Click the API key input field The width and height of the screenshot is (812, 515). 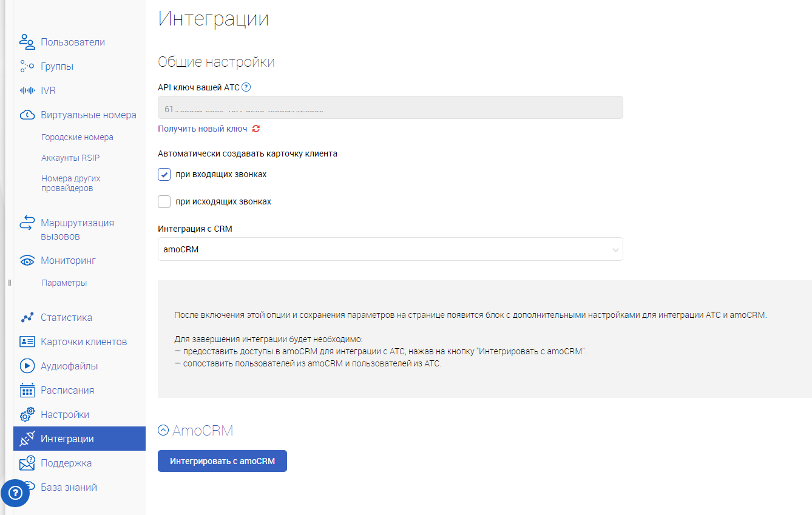(x=390, y=107)
